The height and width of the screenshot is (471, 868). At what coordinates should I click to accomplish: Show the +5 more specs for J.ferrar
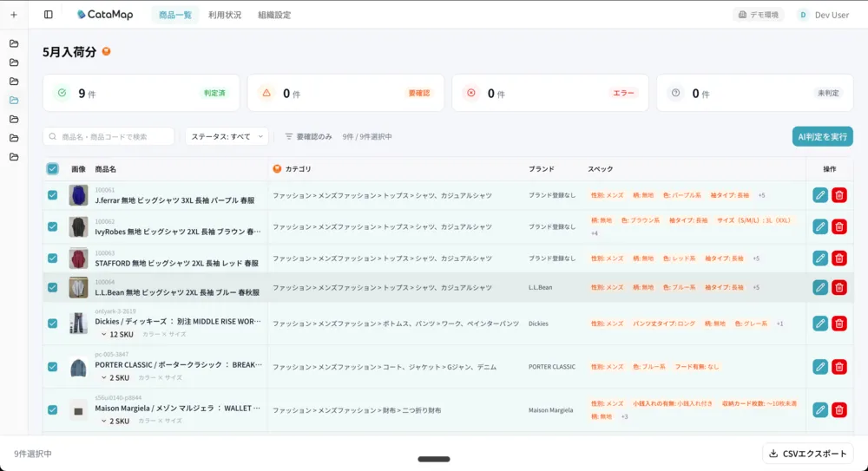point(762,195)
